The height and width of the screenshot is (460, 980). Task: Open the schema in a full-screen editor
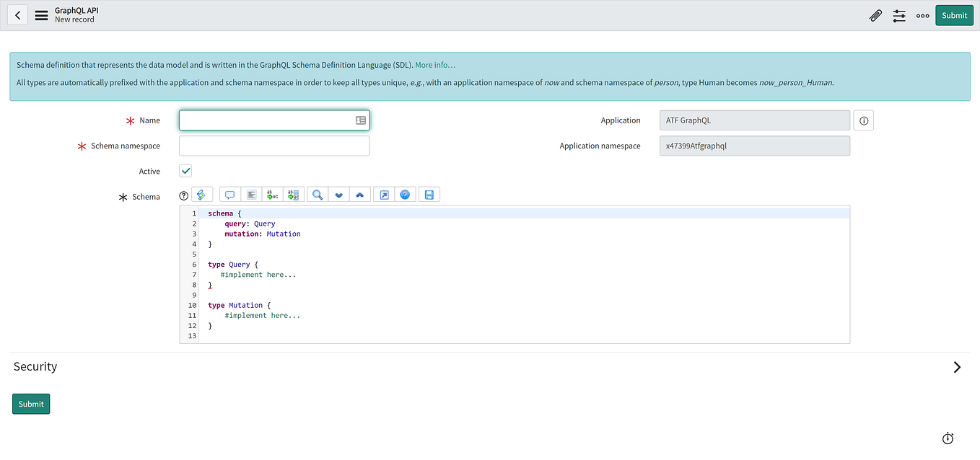[383, 194]
